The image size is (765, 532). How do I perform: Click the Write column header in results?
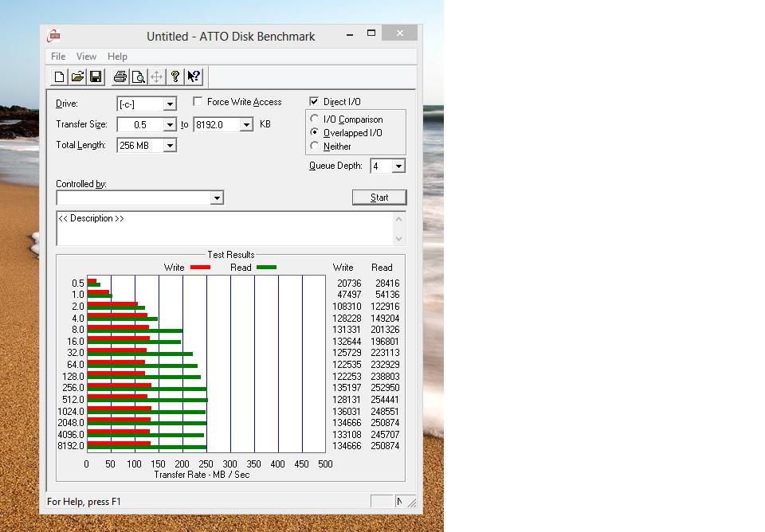coord(343,268)
